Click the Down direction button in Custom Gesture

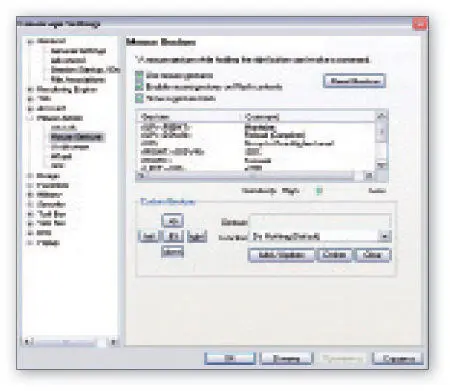pos(172,252)
